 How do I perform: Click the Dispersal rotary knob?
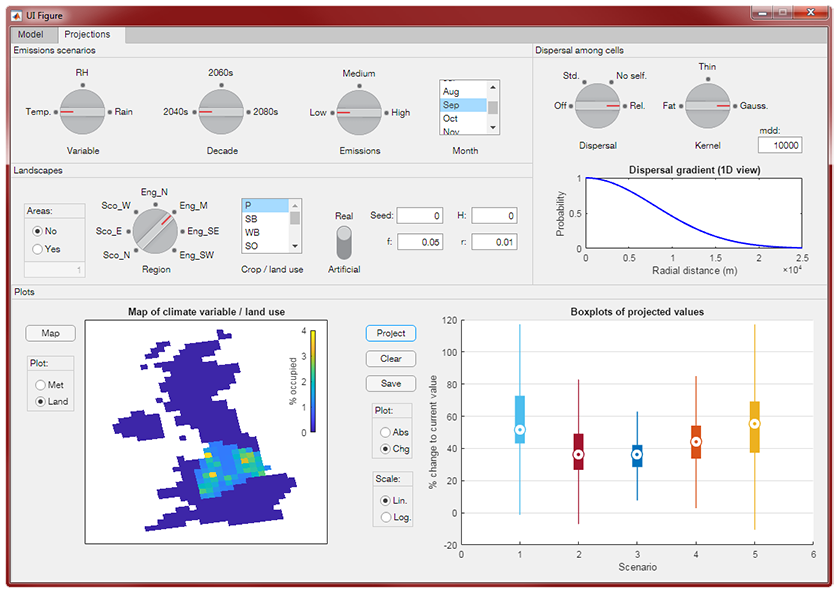(x=597, y=106)
